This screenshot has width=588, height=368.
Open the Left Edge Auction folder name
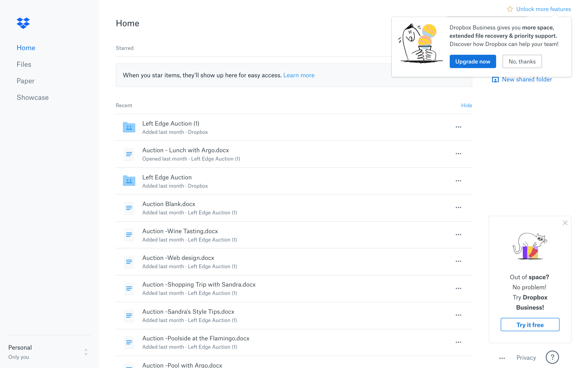tap(167, 177)
